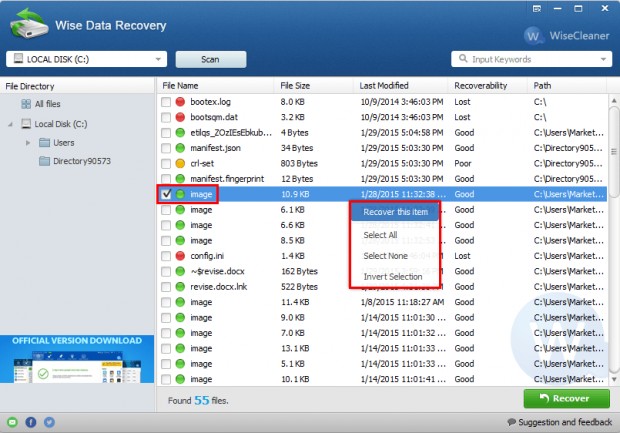Collapse the Local Disk (C:) tree node
This screenshot has width=620, height=433.
point(11,124)
